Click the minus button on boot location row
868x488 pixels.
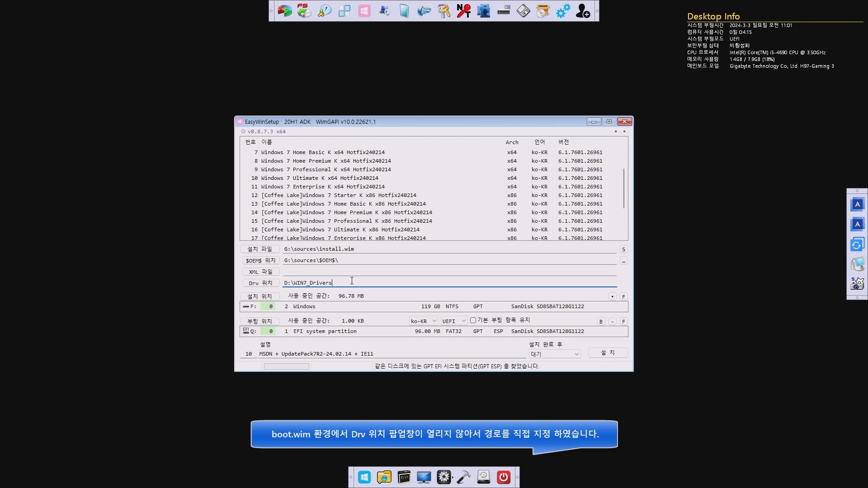pyautogui.click(x=612, y=322)
